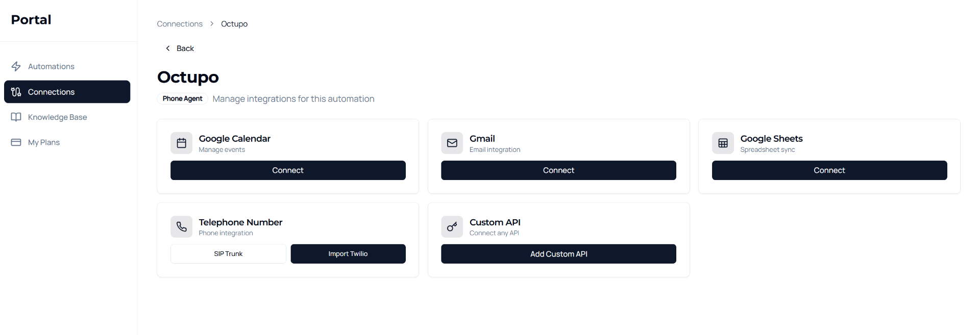980x335 pixels.
Task: Connect Google Calendar integration
Action: point(288,170)
